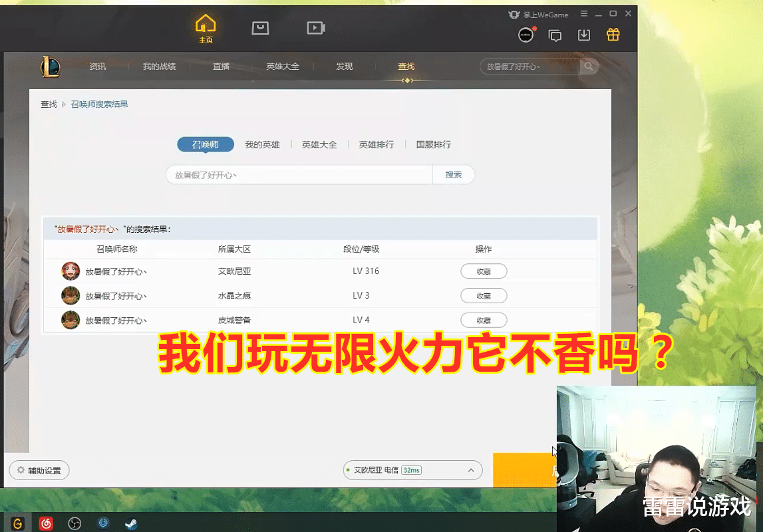This screenshot has height=532, width=763.
Task: Open NetEase Cloud Music in taskbar
Action: pos(46,523)
